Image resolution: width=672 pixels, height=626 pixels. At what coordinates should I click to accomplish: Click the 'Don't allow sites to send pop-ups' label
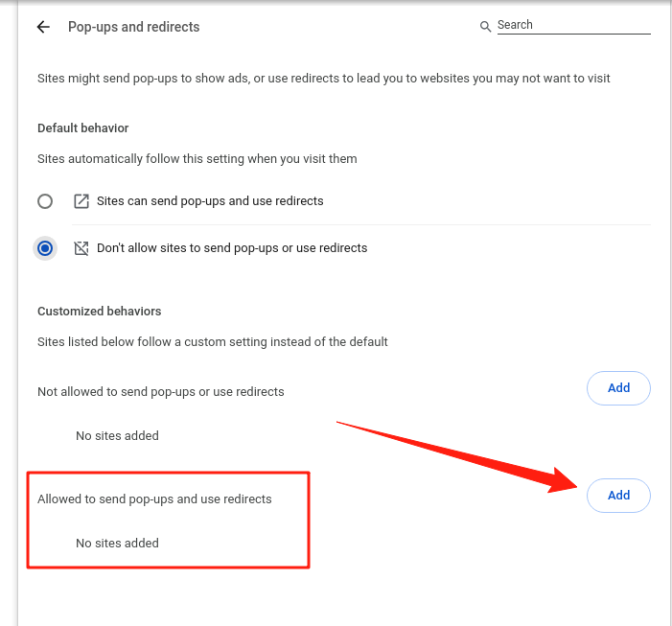point(232,248)
